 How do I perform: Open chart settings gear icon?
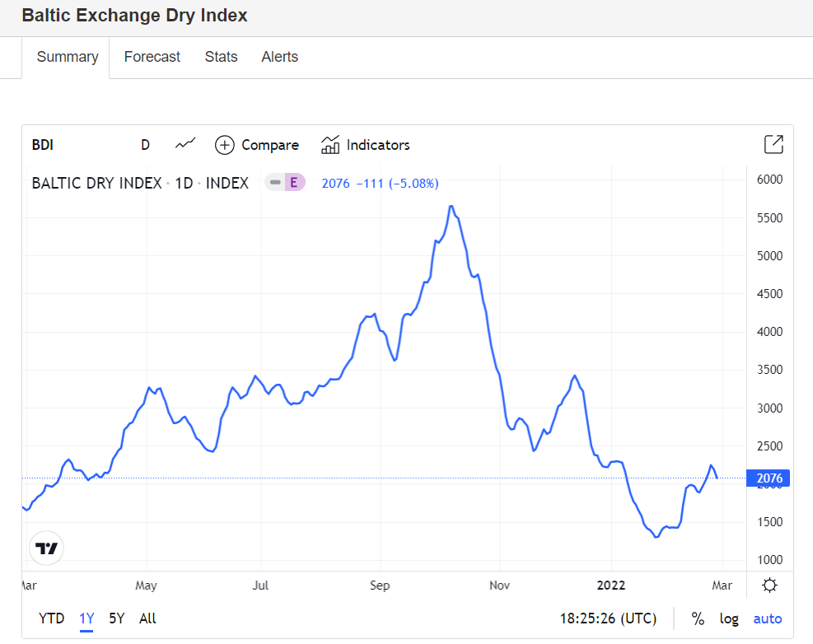[769, 586]
